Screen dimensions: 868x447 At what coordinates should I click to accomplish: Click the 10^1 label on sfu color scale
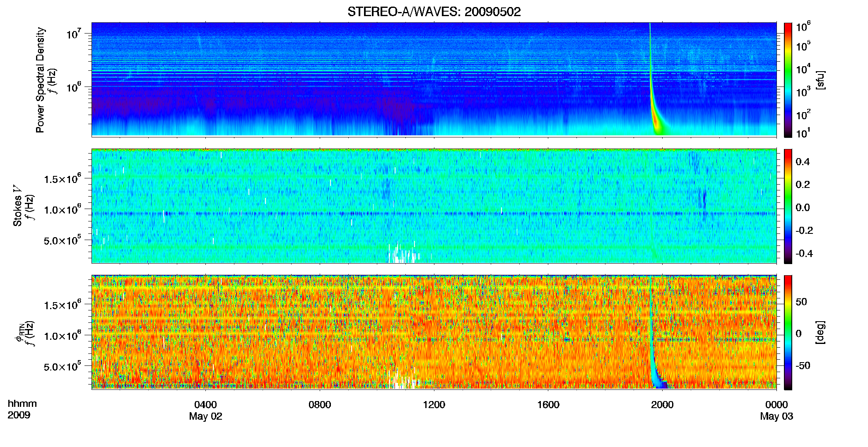coord(803,132)
